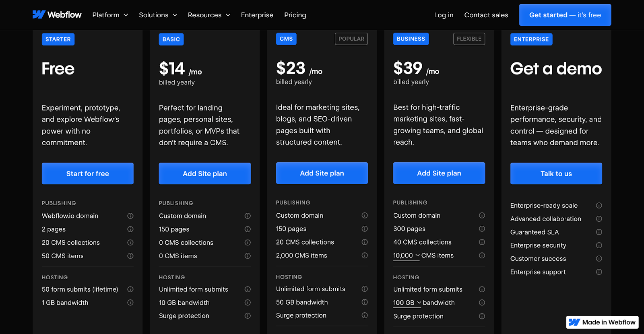Show info for 10,000 CMS items row
Image resolution: width=644 pixels, height=334 pixels.
(x=482, y=256)
